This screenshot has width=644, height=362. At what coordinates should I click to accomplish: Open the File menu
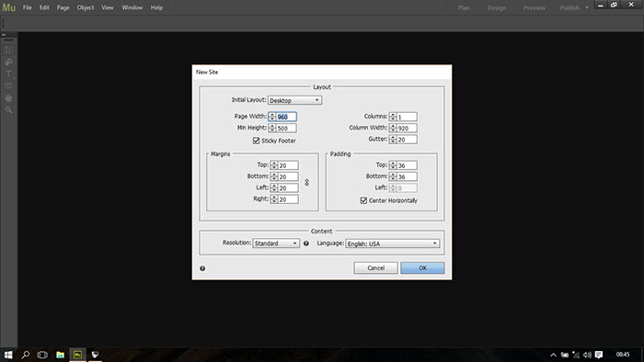click(x=27, y=7)
